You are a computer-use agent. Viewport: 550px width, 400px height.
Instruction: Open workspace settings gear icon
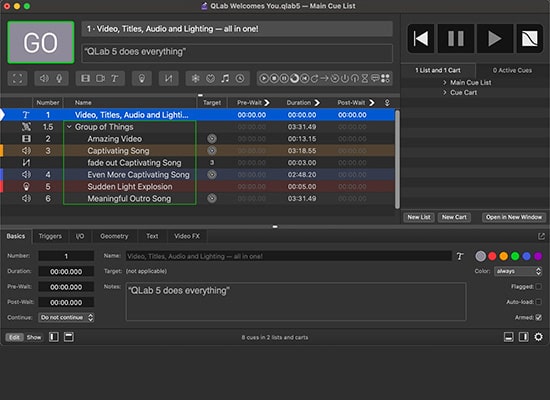click(538, 337)
